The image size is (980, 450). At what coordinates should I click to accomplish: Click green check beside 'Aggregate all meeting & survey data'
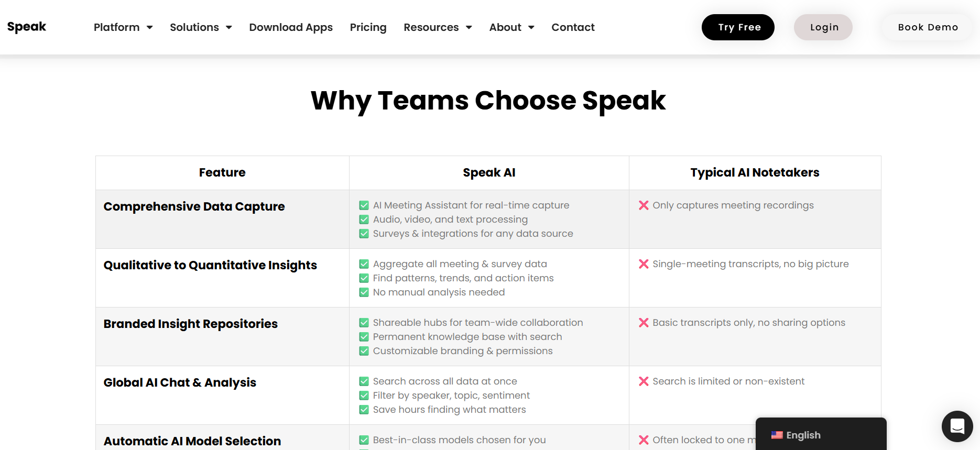[364, 264]
